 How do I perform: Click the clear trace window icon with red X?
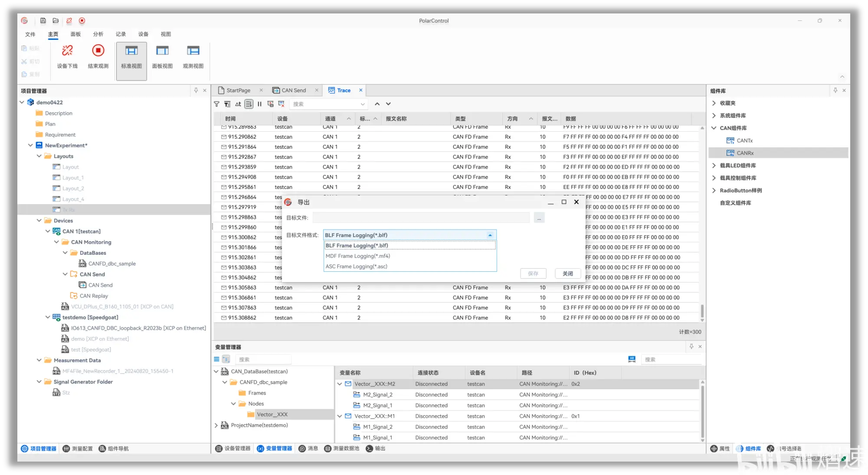281,104
